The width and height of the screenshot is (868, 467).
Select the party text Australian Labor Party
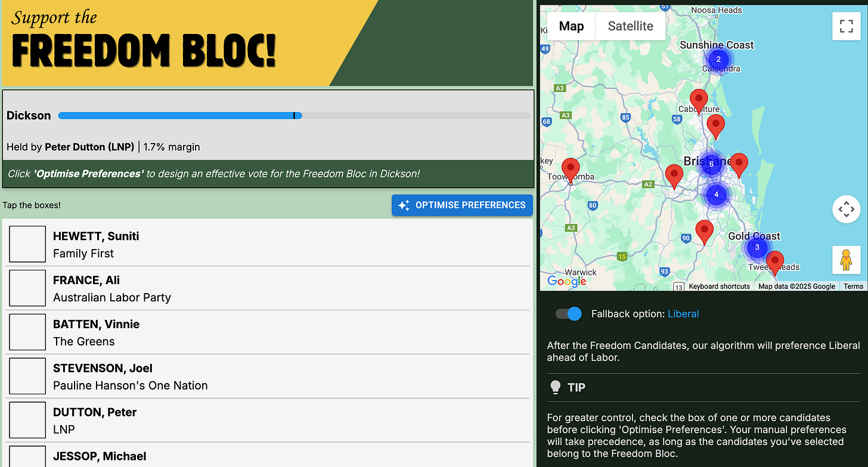coord(112,297)
